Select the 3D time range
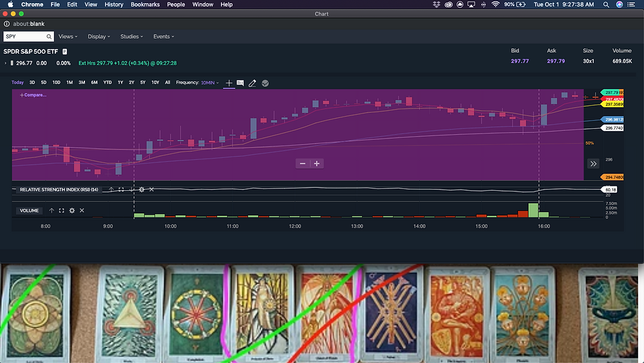Screen dimensions: 644x363 click(32, 83)
